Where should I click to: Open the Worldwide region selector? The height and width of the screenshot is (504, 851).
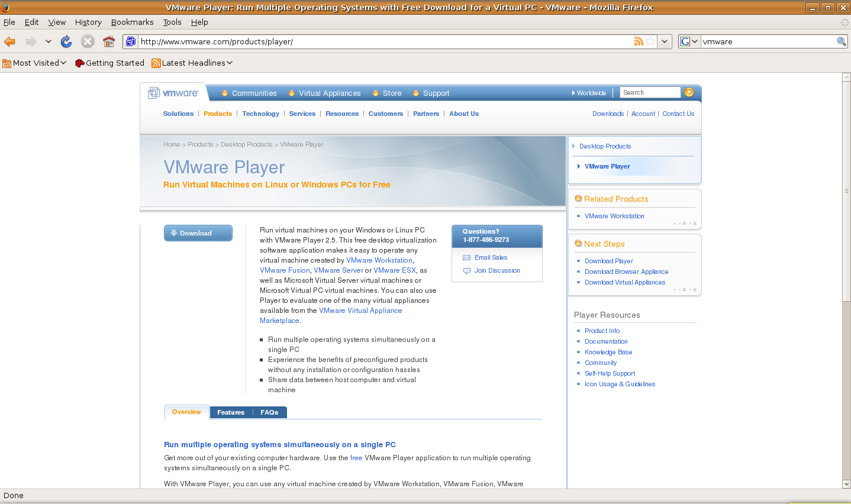[589, 93]
